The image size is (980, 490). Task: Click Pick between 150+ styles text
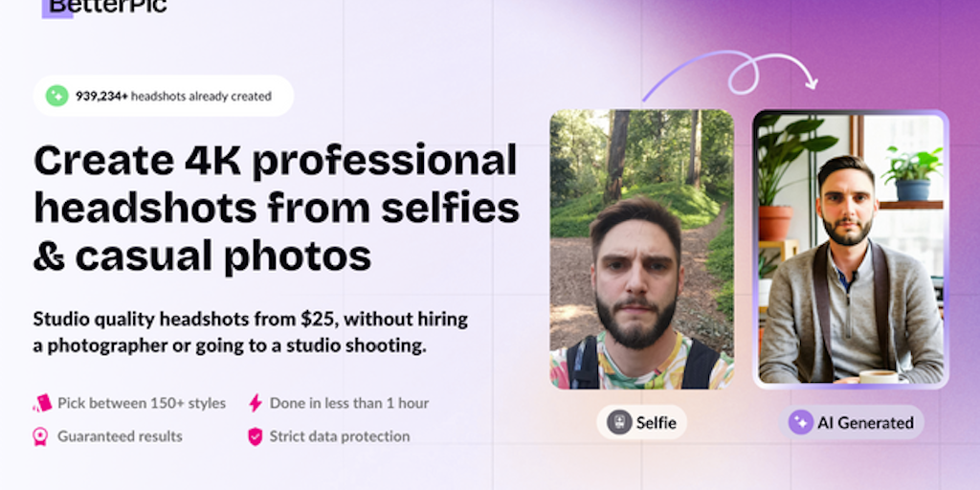[x=142, y=403]
